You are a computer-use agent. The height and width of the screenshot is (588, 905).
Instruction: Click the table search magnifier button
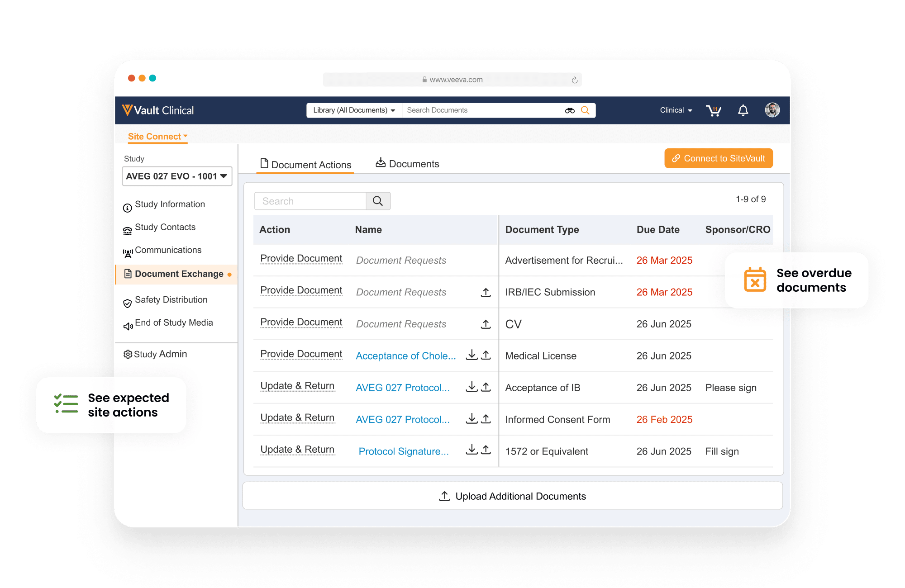378,201
